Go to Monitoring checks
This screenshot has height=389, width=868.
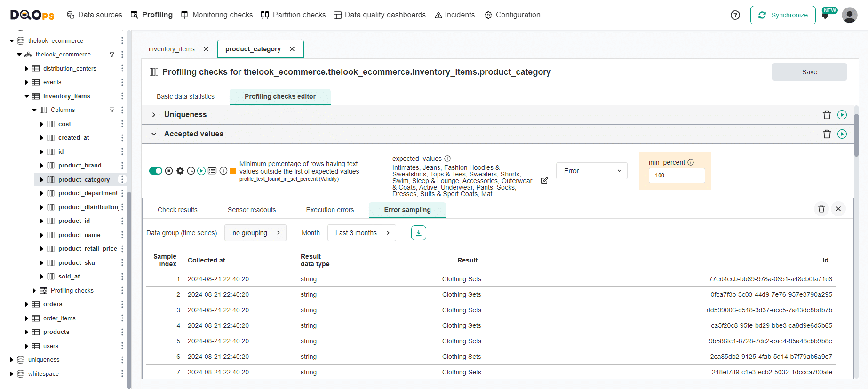tap(217, 15)
